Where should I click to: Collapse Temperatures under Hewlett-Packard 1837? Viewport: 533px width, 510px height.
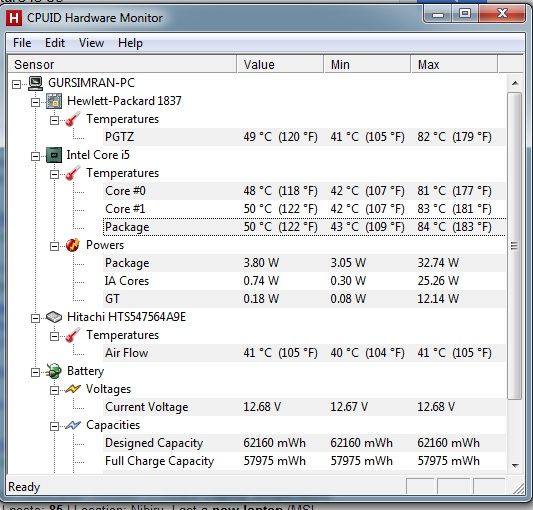[54, 120]
